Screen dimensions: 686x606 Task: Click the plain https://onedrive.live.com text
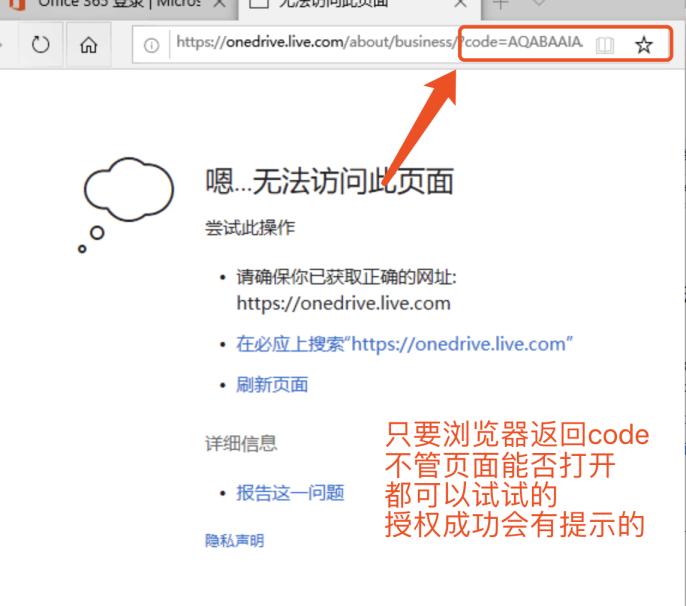point(343,303)
